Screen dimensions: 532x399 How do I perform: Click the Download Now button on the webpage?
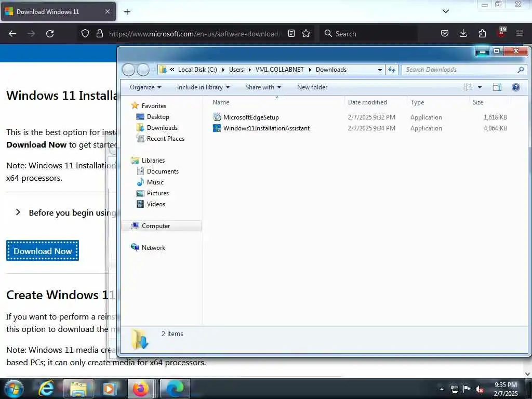pyautogui.click(x=43, y=251)
